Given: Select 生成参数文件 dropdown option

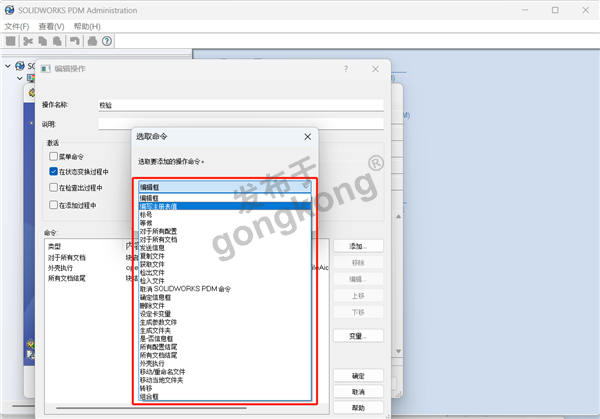Looking at the screenshot, I should click(x=225, y=322).
